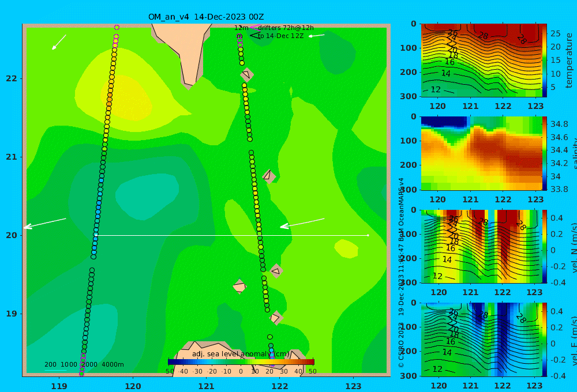Image resolution: width=577 pixels, height=392 pixels.
Task: Click the "12" contour label in temperature panel
Action: (x=435, y=89)
